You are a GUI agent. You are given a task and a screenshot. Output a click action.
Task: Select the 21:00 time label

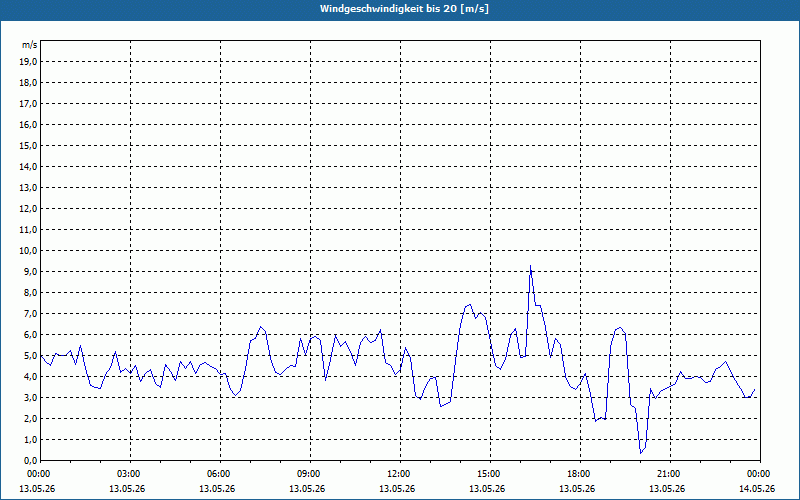tap(670, 474)
